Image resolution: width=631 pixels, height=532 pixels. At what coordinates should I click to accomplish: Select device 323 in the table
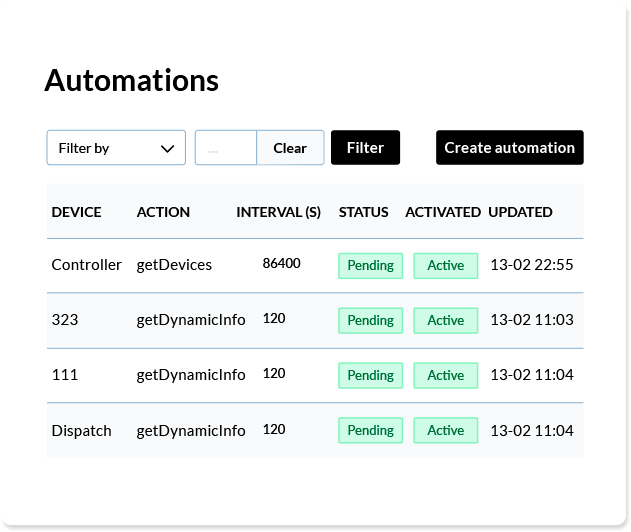(65, 320)
